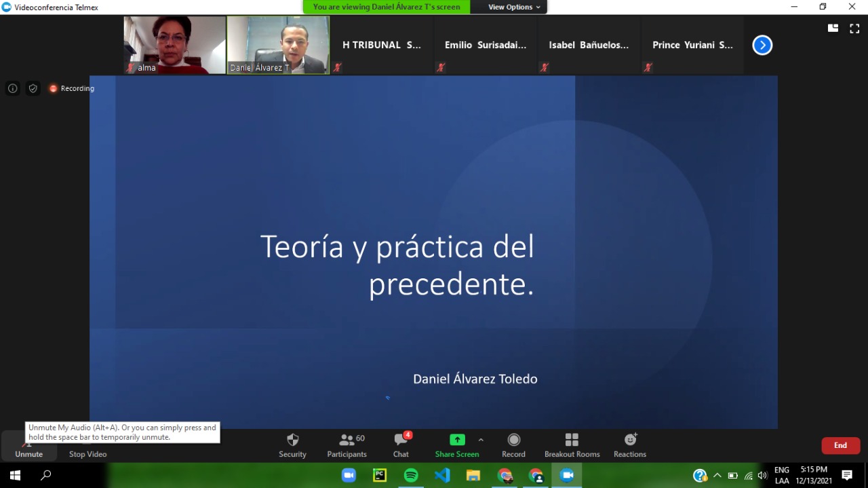Image resolution: width=868 pixels, height=488 pixels.
Task: Start recording with the Record button
Action: (x=513, y=446)
